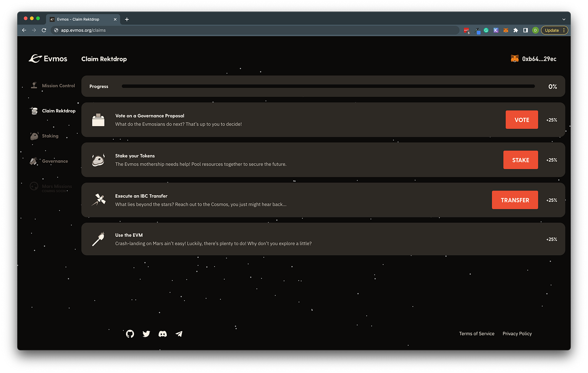The image size is (588, 373).
Task: Click the +25% label on the Vote row
Action: (551, 120)
